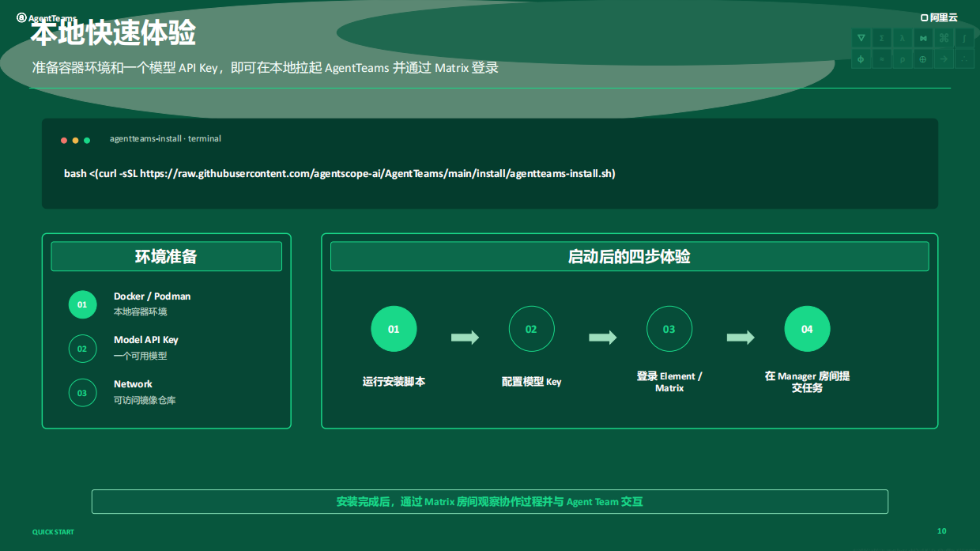
Task: Click the 运行安装脚本 step label
Action: 394,382
